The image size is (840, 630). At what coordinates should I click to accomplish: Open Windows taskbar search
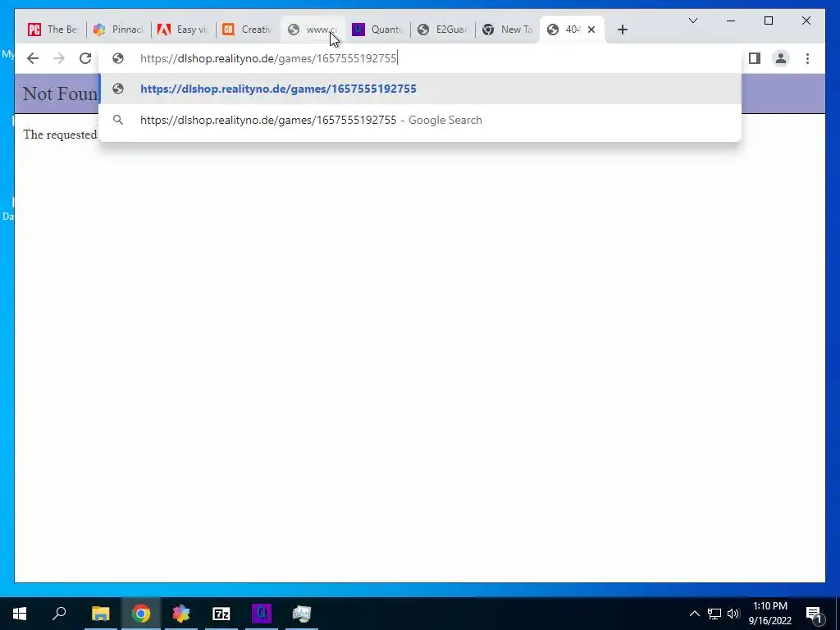(59, 614)
